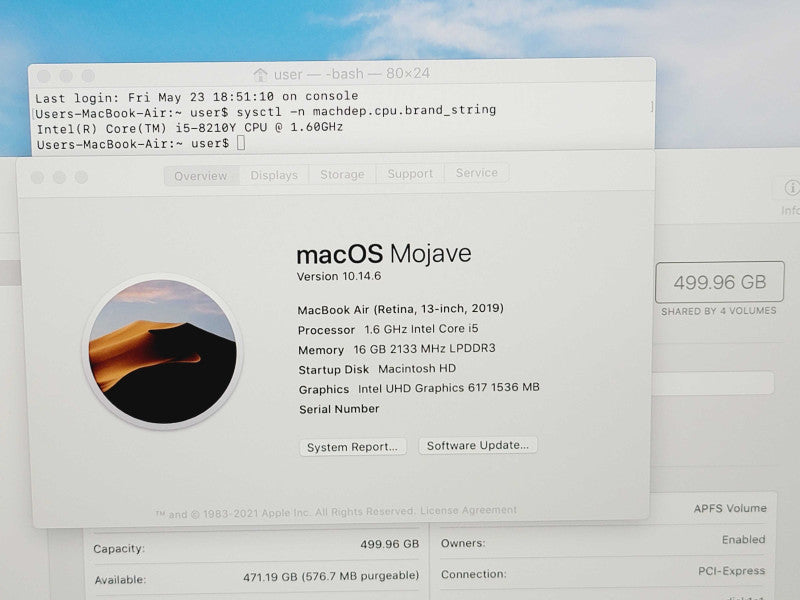Click the macOS Mojave desert logo
The width and height of the screenshot is (800, 600).
click(162, 352)
